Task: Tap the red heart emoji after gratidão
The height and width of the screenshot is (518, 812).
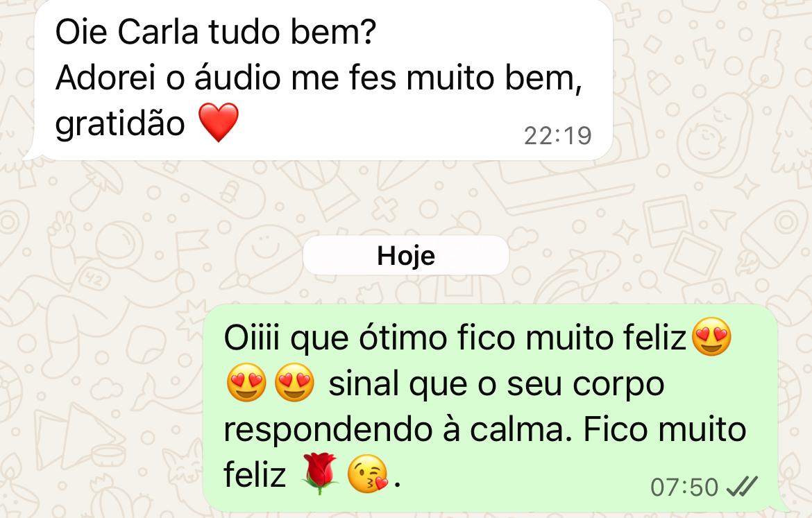Action: pyautogui.click(x=219, y=122)
